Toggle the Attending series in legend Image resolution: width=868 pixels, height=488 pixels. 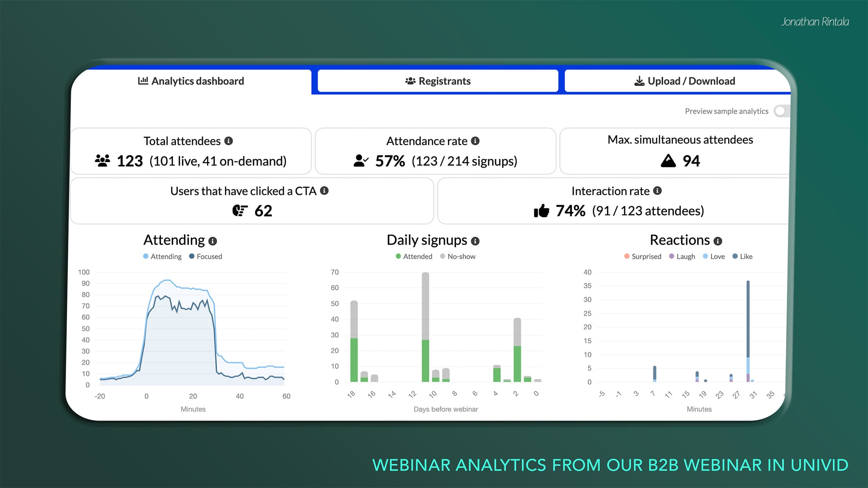tap(162, 256)
